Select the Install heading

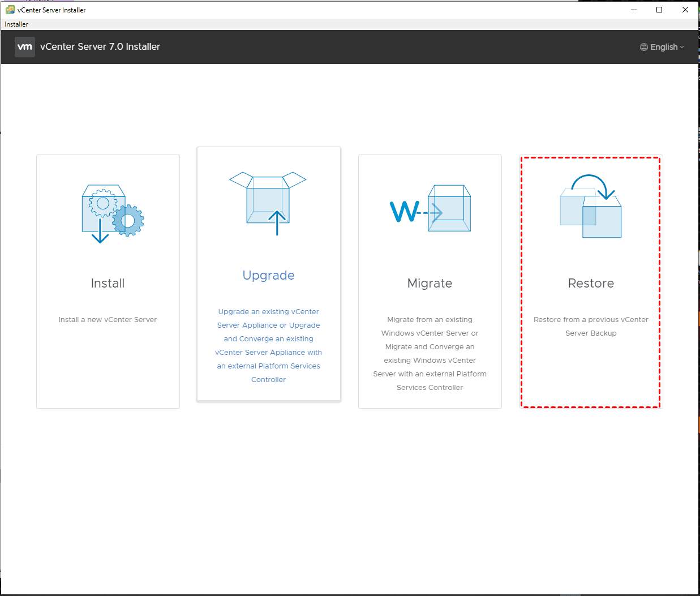108,283
